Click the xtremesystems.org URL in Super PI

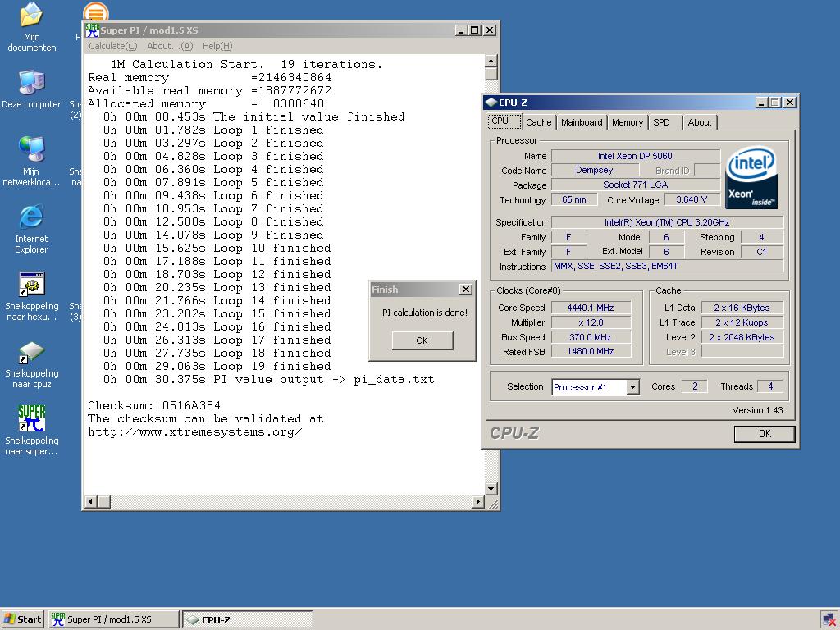(x=195, y=431)
